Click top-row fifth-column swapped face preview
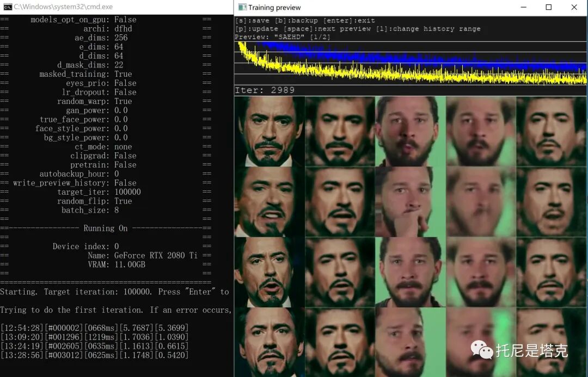 [x=551, y=131]
